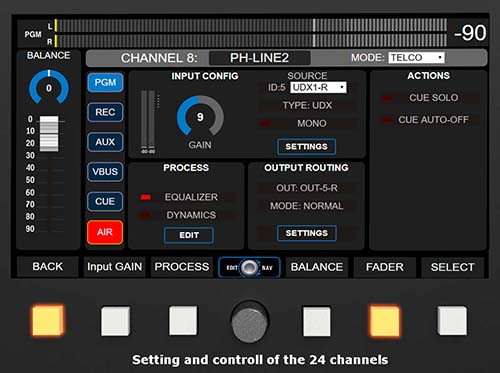This screenshot has width=500, height=373.
Task: Click the blue input Gain knob
Action: 200,116
